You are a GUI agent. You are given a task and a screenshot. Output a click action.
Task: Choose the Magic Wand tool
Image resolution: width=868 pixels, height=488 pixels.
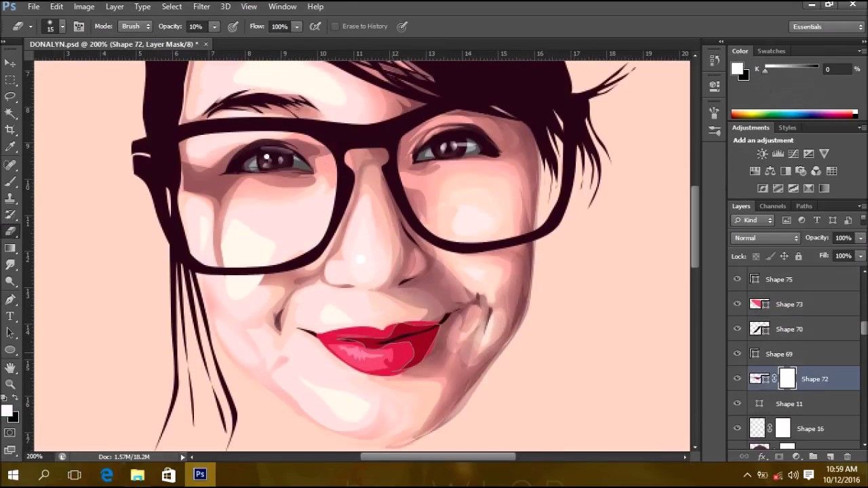10,113
